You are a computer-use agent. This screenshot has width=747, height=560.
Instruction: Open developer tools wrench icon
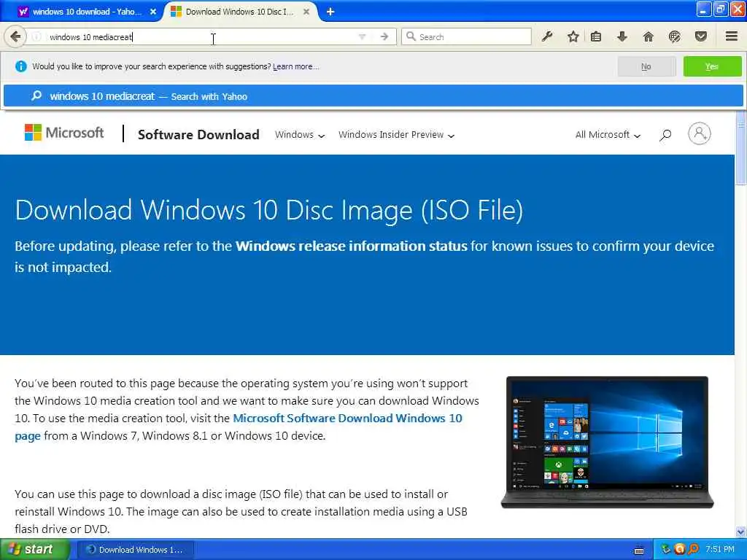pyautogui.click(x=547, y=36)
